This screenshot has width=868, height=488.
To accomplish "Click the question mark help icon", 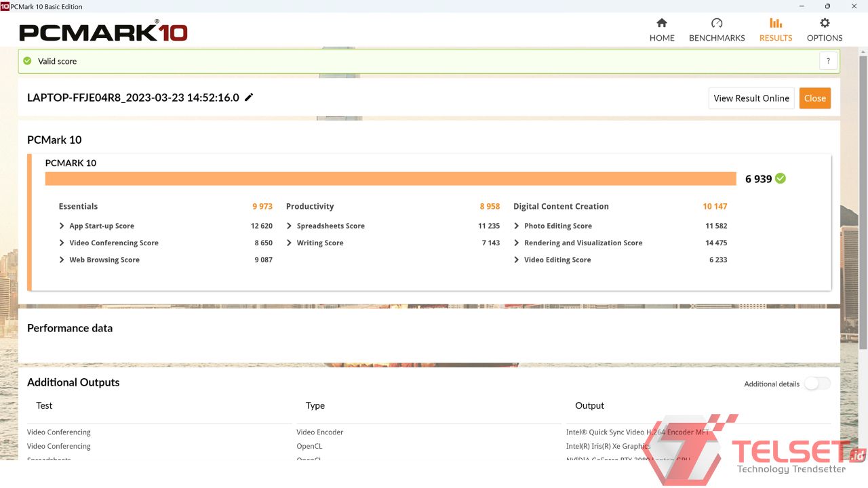I will pyautogui.click(x=828, y=61).
